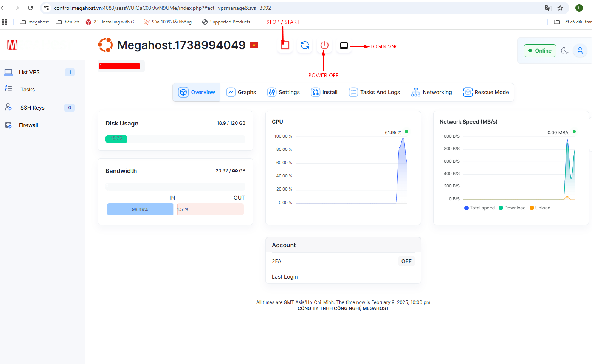
Task: Open the Networking tab
Action: (x=432, y=92)
